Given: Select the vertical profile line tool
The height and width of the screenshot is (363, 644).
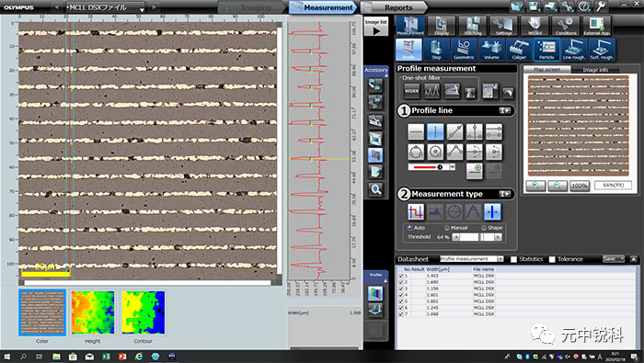Looking at the screenshot, I should coord(435,132).
